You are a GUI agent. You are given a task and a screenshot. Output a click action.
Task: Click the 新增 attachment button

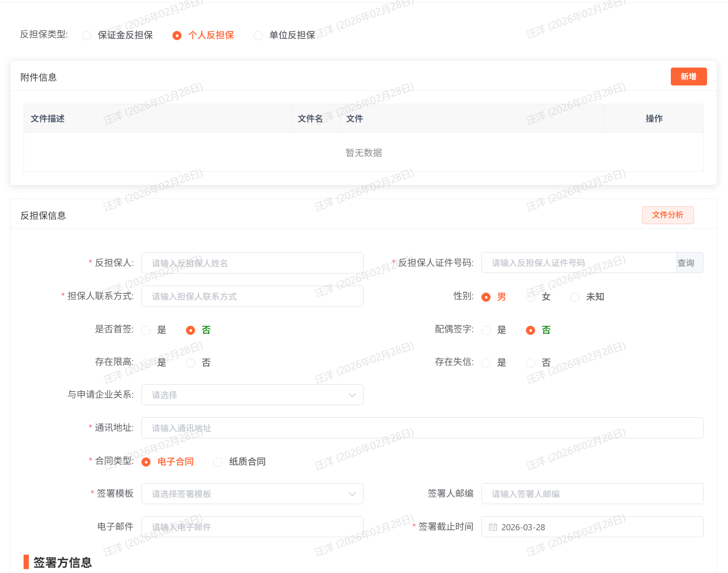(689, 77)
